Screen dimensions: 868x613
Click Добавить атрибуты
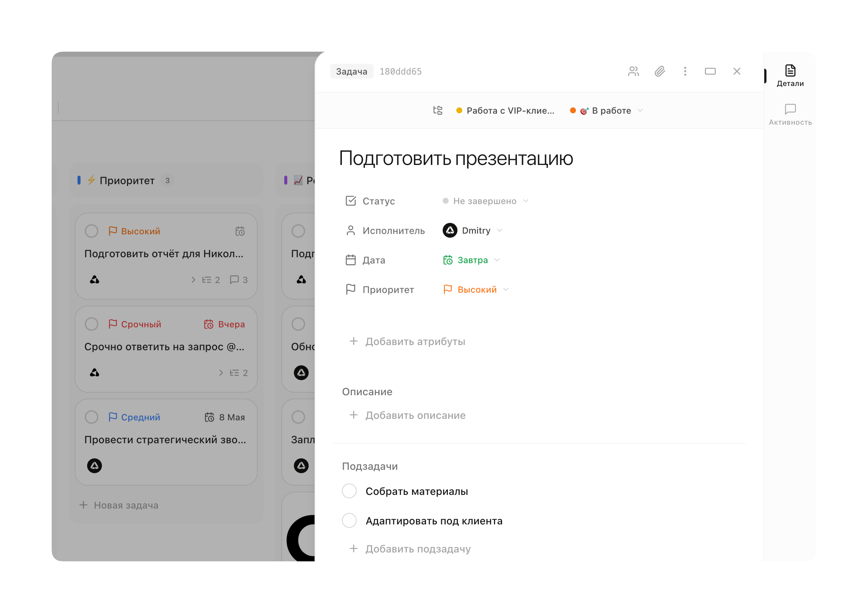click(407, 342)
